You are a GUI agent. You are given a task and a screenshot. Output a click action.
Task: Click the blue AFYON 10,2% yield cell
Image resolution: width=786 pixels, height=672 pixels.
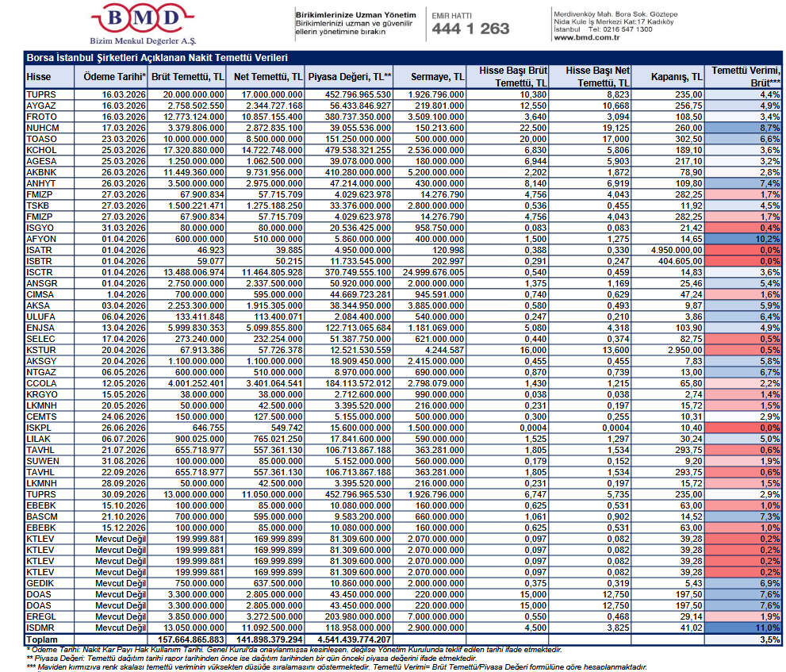coord(745,239)
